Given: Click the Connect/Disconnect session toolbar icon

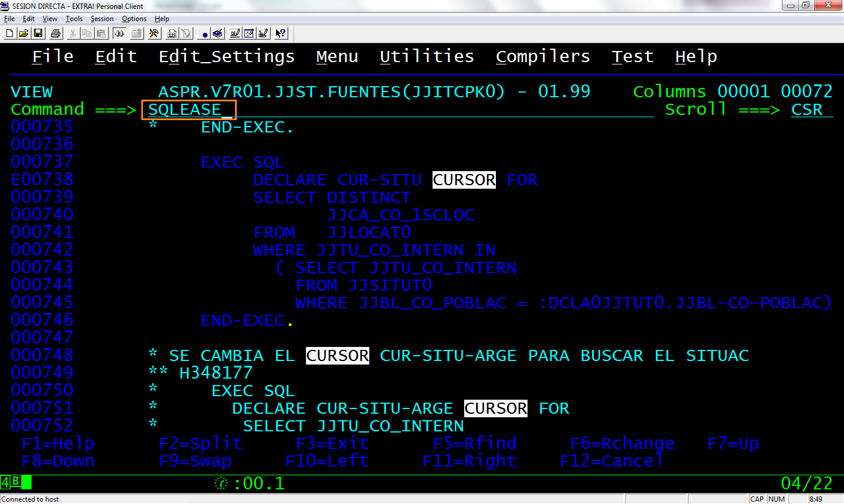Looking at the screenshot, I should click(x=120, y=33).
